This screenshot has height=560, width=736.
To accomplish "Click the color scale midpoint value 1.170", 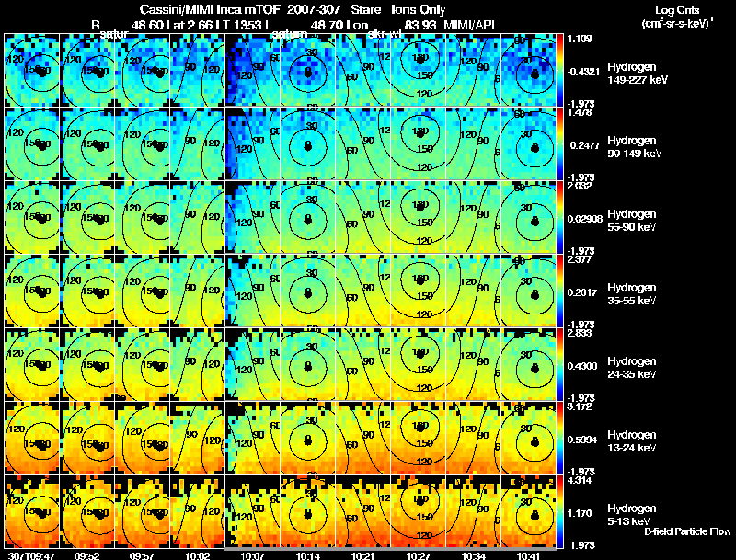I will coord(580,514).
